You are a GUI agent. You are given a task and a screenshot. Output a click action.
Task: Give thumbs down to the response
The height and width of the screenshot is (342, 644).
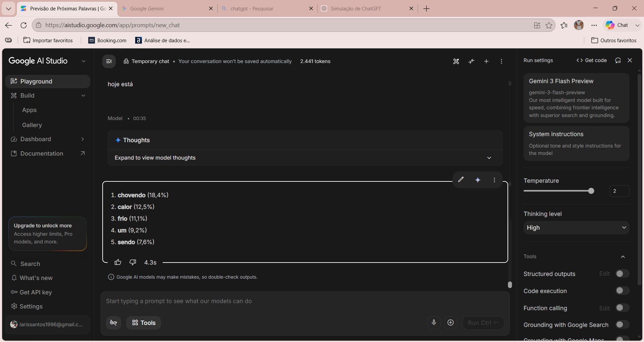[x=133, y=262]
